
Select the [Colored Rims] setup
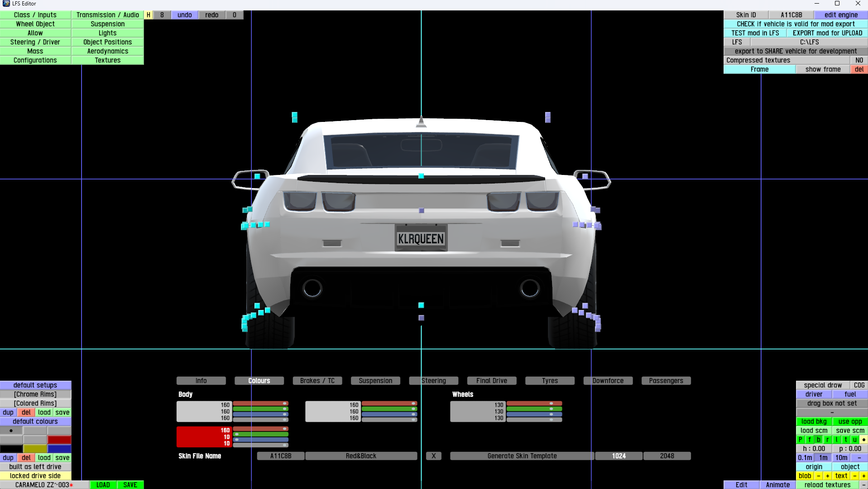tap(35, 403)
